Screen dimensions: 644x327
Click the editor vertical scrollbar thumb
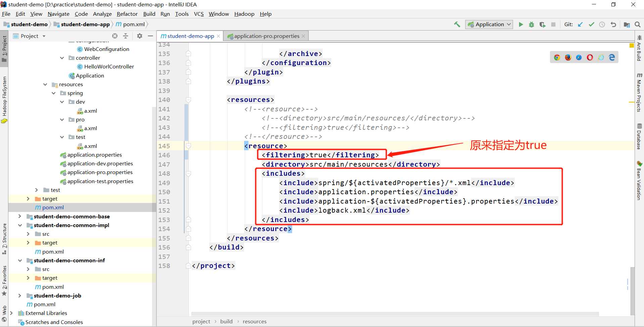click(633, 291)
